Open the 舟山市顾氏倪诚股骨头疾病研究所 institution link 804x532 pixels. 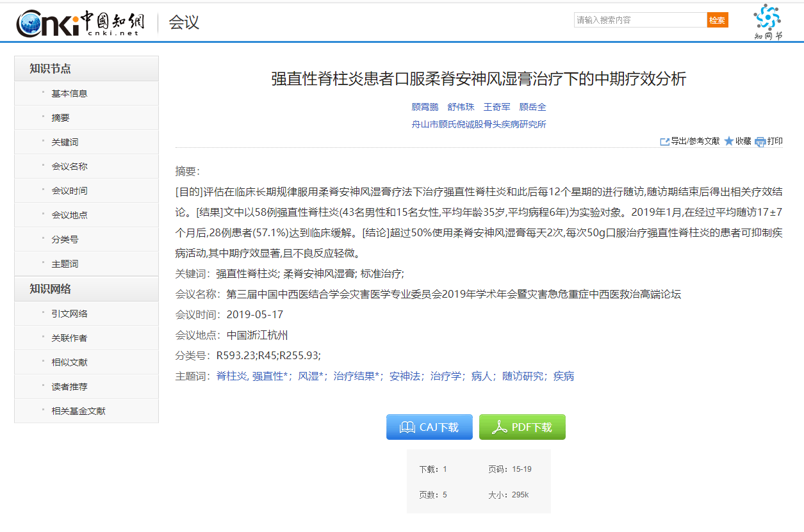479,124
